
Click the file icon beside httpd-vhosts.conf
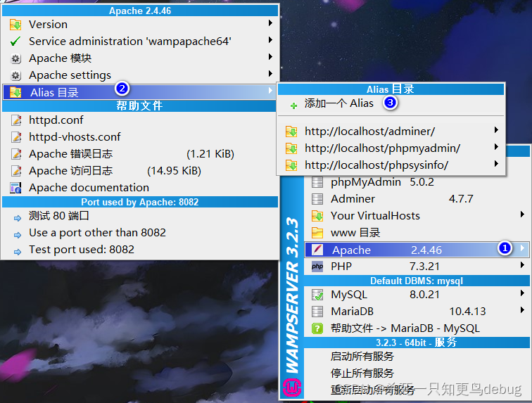point(16,137)
